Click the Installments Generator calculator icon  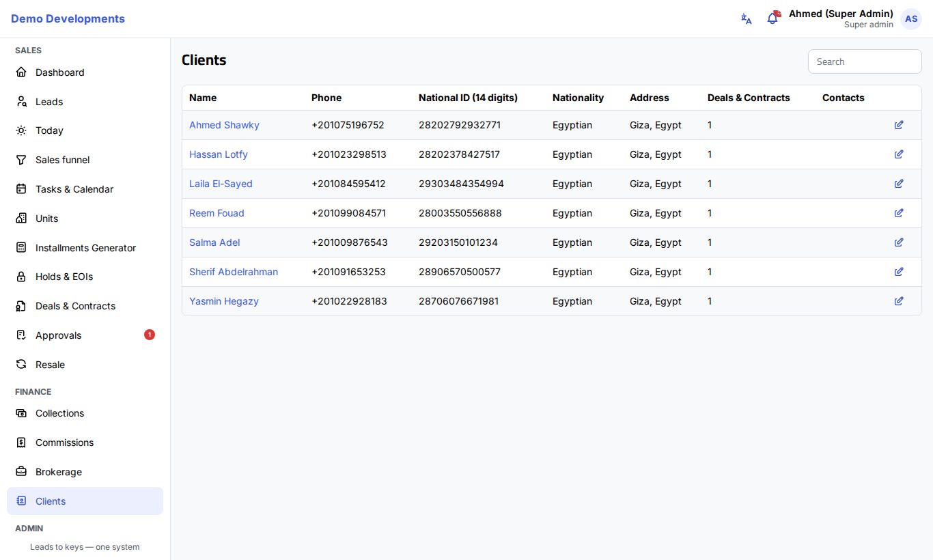[21, 248]
